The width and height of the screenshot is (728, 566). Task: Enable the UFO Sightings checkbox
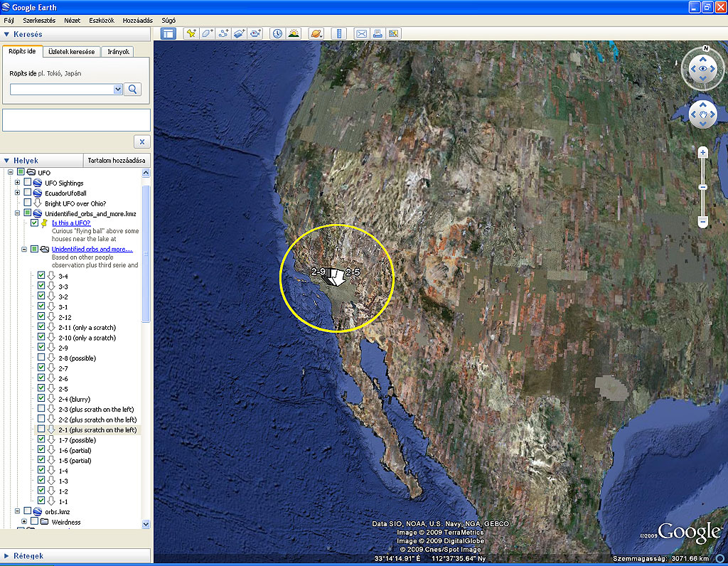click(28, 183)
